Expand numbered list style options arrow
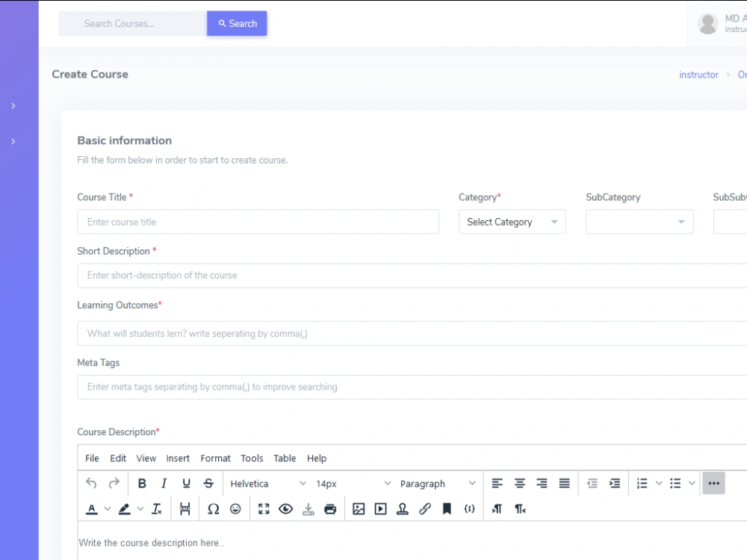Image resolution: width=747 pixels, height=560 pixels. (x=659, y=483)
